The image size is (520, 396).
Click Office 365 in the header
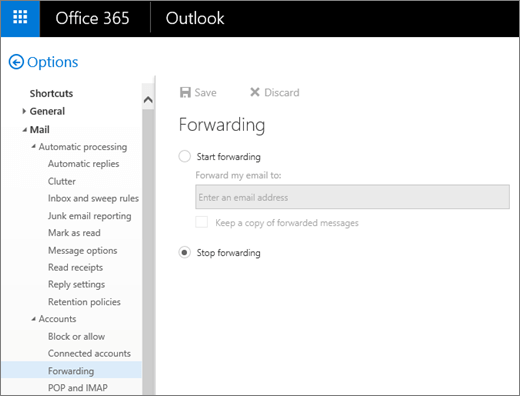(x=92, y=18)
